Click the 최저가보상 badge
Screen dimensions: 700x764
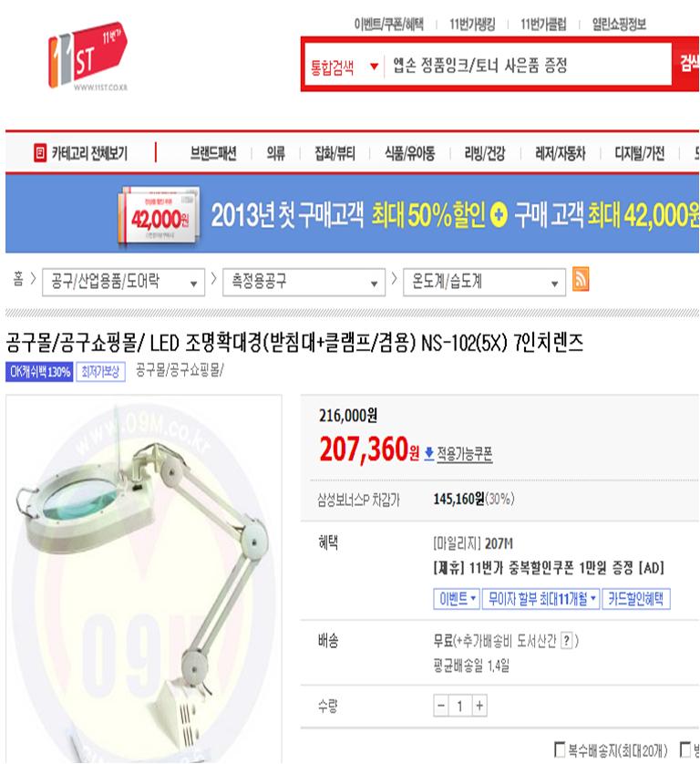pos(100,372)
